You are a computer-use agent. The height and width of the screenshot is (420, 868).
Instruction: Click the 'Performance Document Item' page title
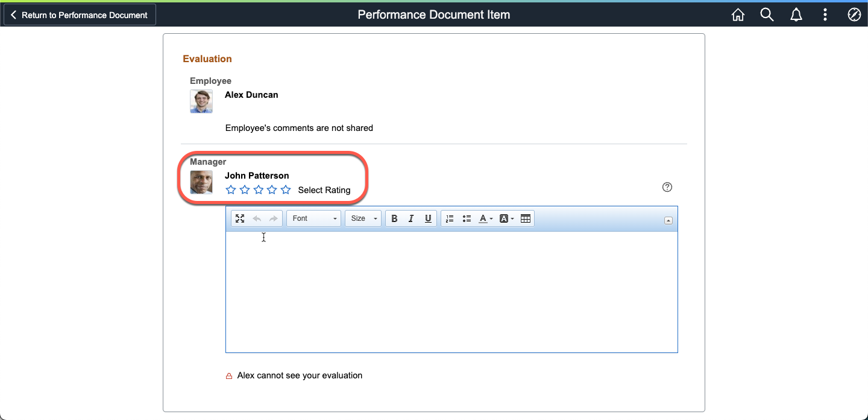coord(434,15)
